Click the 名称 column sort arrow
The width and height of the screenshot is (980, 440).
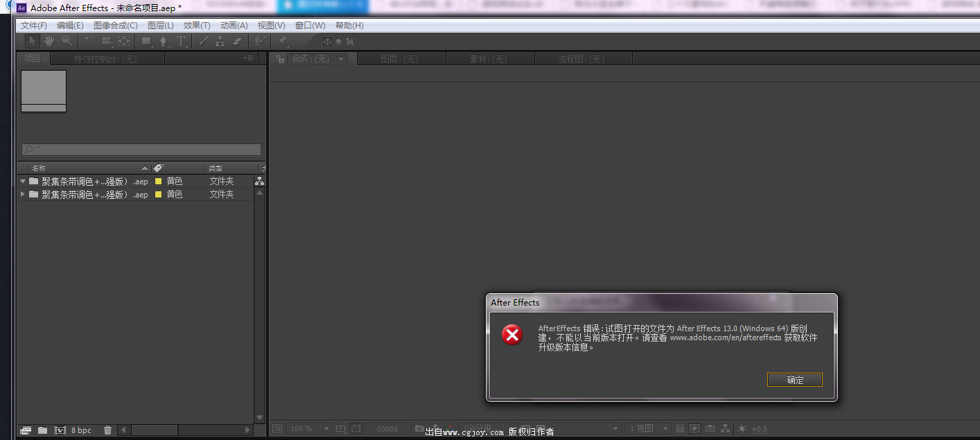(x=144, y=168)
